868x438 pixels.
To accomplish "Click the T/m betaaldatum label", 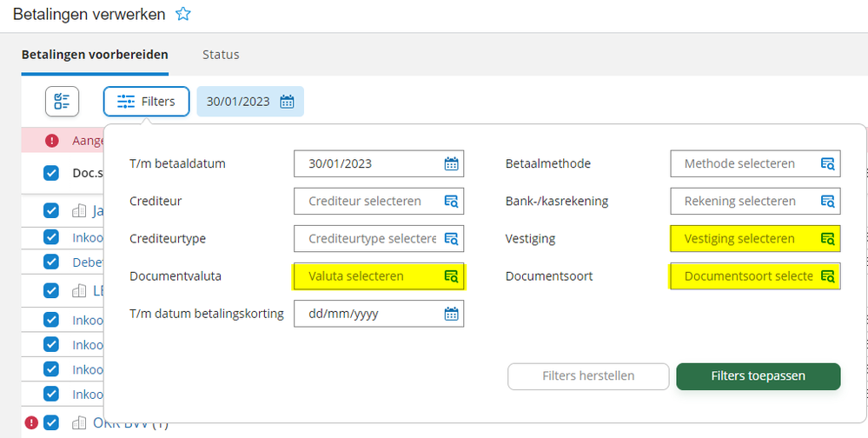I will tap(178, 164).
